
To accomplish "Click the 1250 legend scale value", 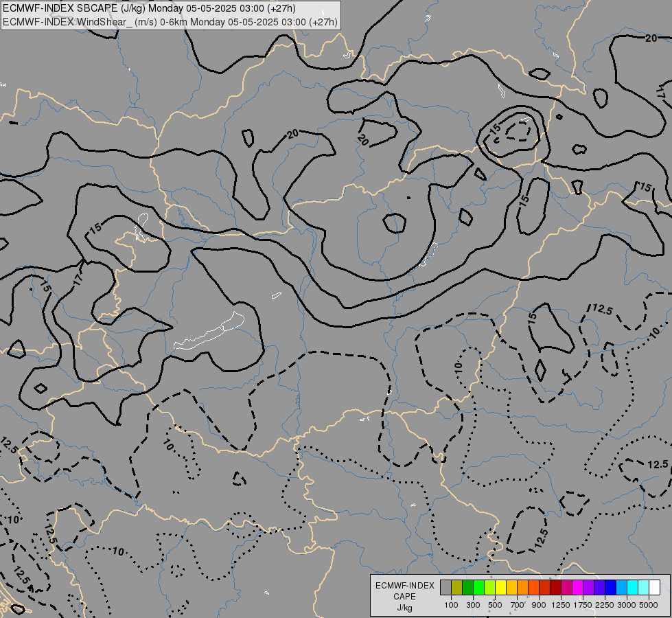I will (x=561, y=605).
